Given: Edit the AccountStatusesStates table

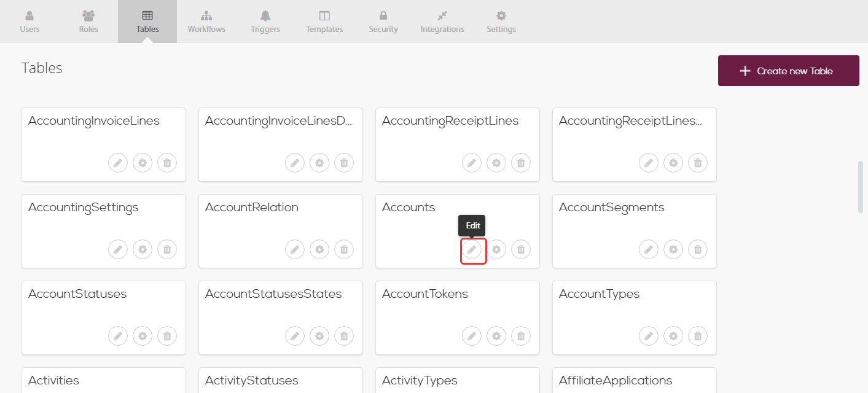Looking at the screenshot, I should pyautogui.click(x=295, y=336).
